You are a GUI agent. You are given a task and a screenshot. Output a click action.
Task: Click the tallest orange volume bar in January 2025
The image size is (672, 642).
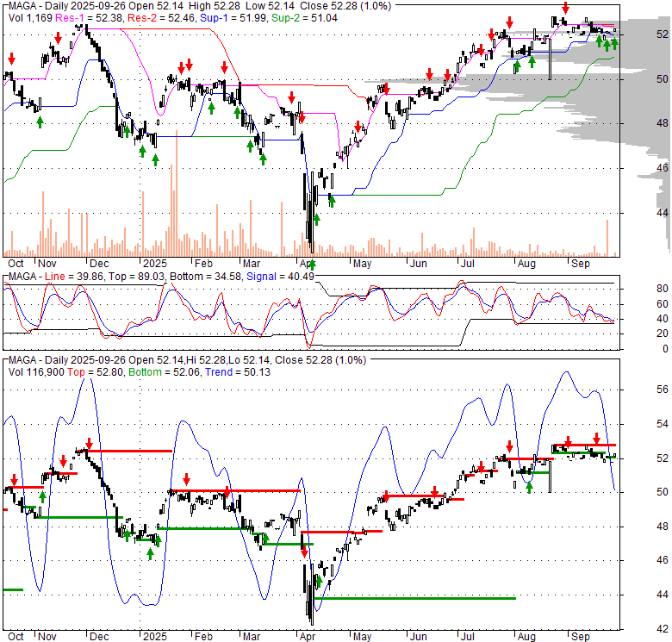click(x=176, y=193)
